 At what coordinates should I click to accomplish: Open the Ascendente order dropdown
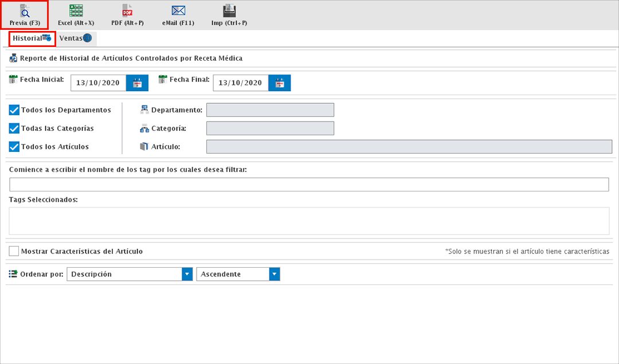(x=275, y=274)
